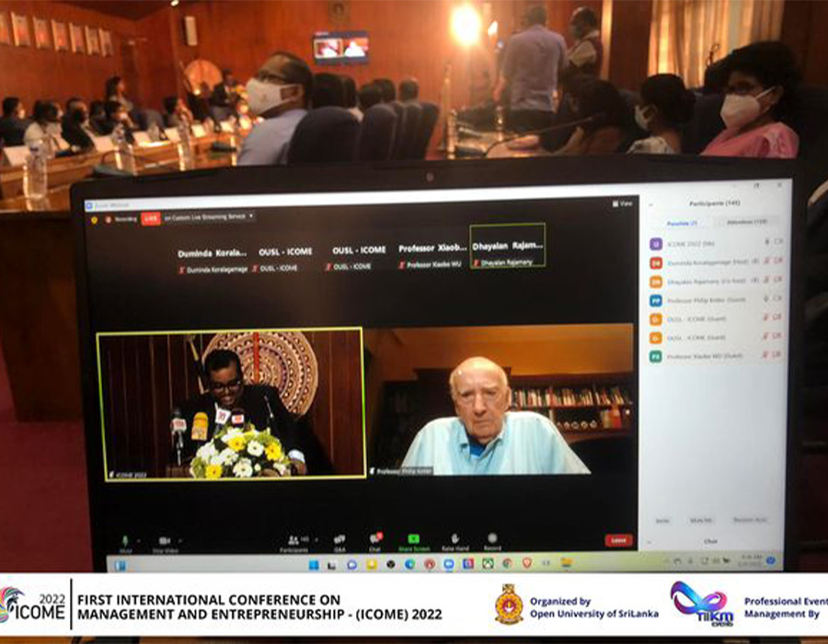Image resolution: width=828 pixels, height=644 pixels.
Task: Click the green Share Screen icon
Action: [x=413, y=539]
